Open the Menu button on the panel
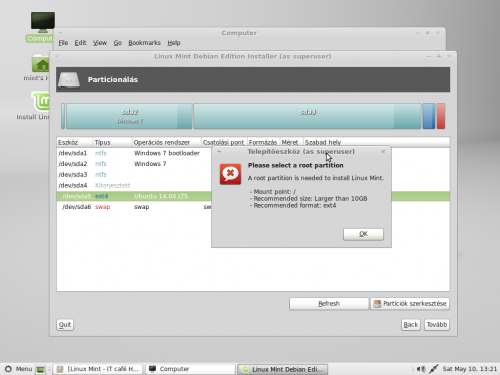Viewport: 500px width, 375px height. 19,369
